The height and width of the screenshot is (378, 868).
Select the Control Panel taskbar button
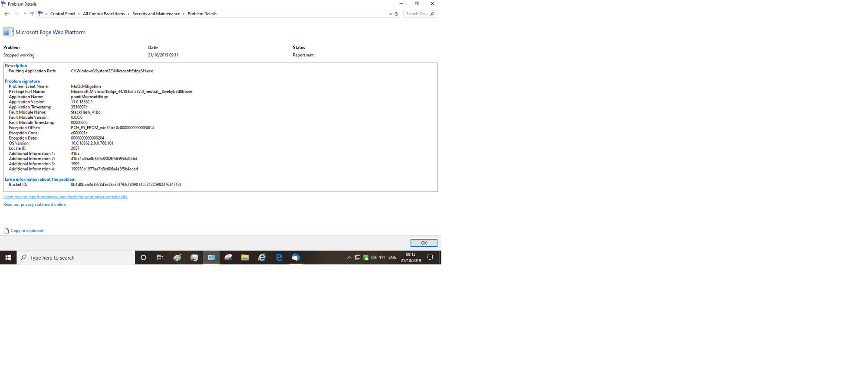pyautogui.click(x=211, y=257)
